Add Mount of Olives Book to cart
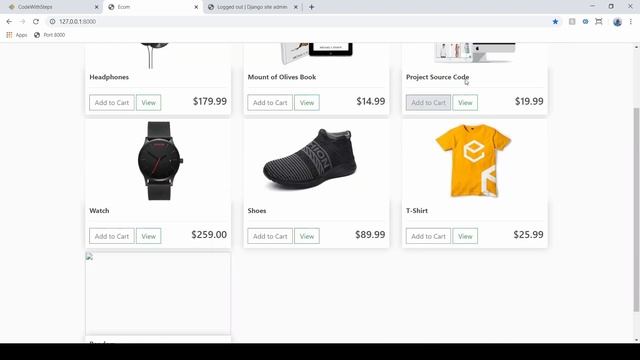 (270, 102)
